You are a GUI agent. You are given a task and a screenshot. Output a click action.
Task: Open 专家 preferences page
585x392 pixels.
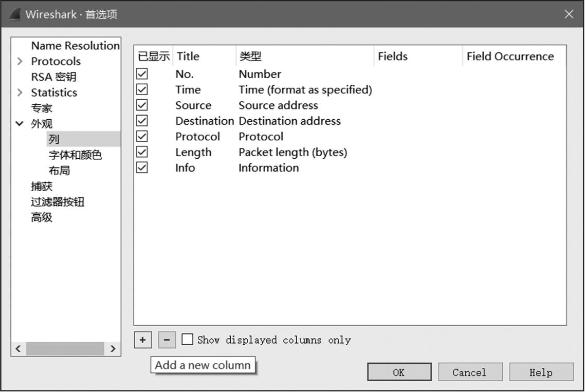42,108
